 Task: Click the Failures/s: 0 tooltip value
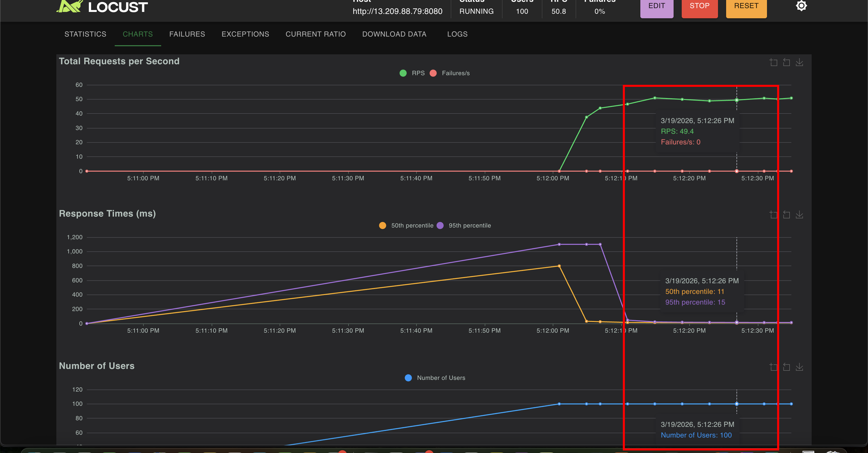coord(681,142)
